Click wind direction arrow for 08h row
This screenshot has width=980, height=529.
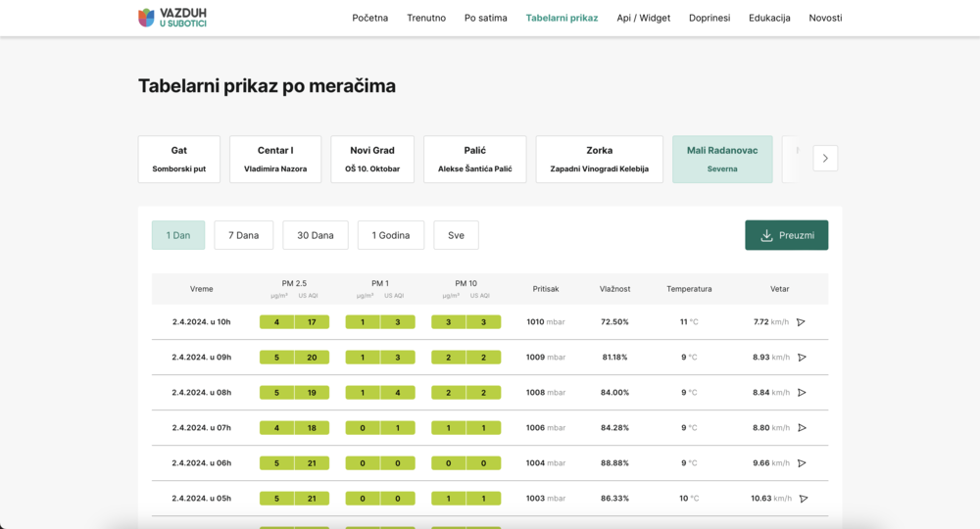click(x=802, y=393)
